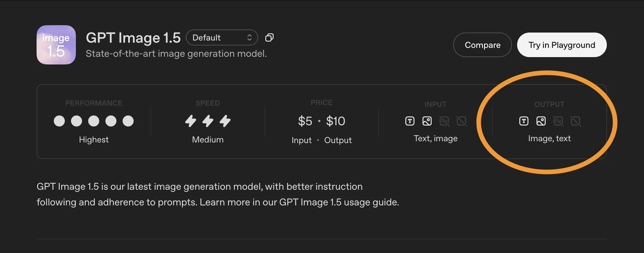Click the leftmost PERFORMANCE rating dot

click(x=59, y=121)
